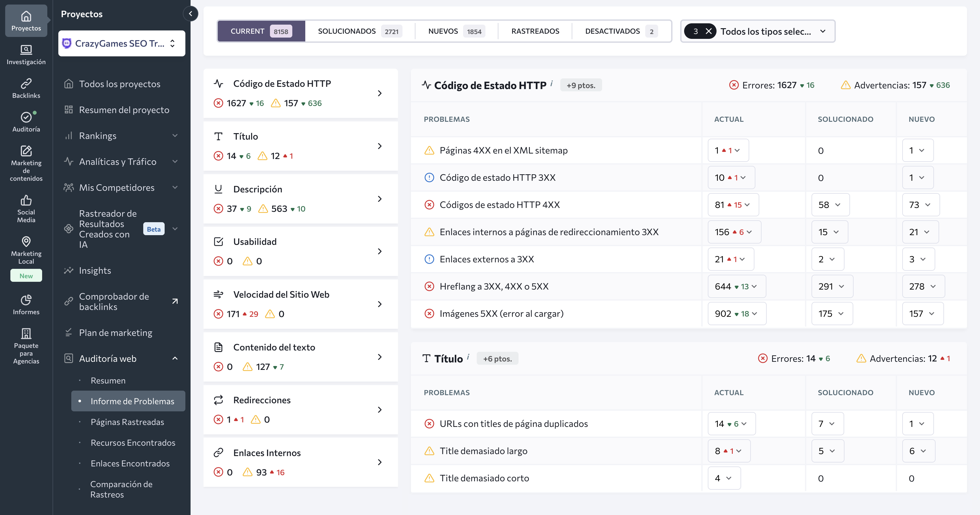
Task: Clear the 3 selected types filter
Action: 708,31
